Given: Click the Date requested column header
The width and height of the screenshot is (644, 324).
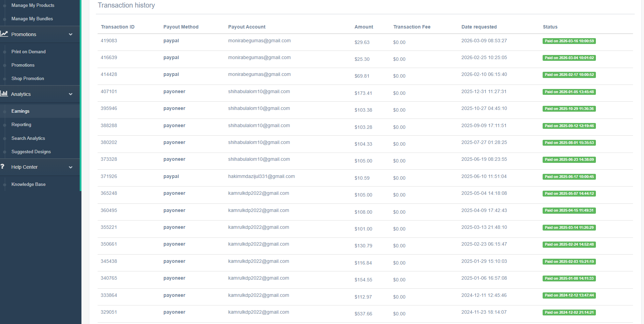Looking at the screenshot, I should [479, 27].
